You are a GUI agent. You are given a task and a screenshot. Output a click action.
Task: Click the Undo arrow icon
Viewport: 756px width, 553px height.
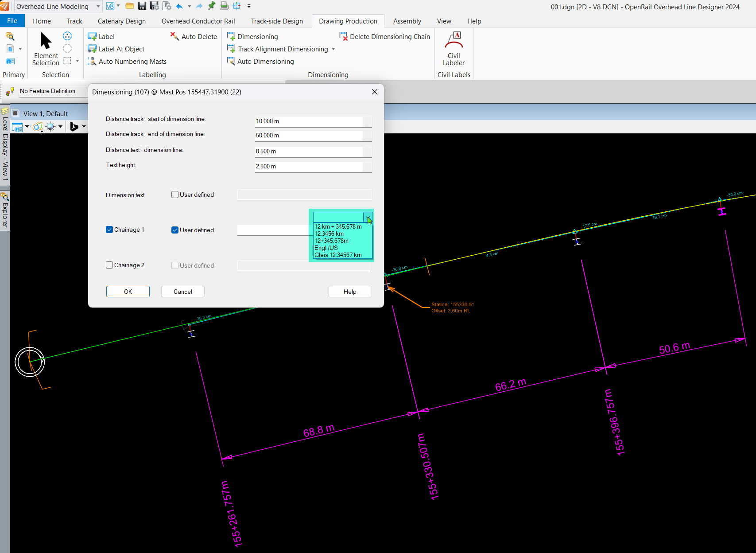pyautogui.click(x=179, y=6)
